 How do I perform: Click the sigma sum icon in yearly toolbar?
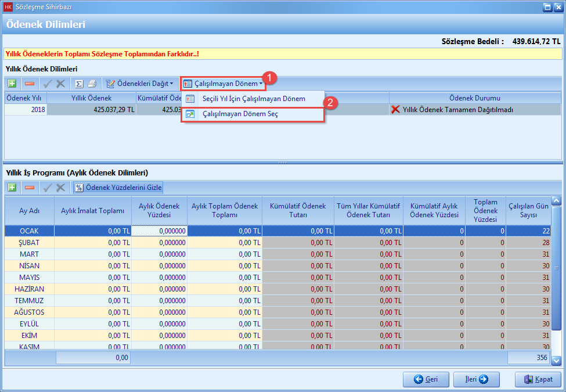[79, 84]
